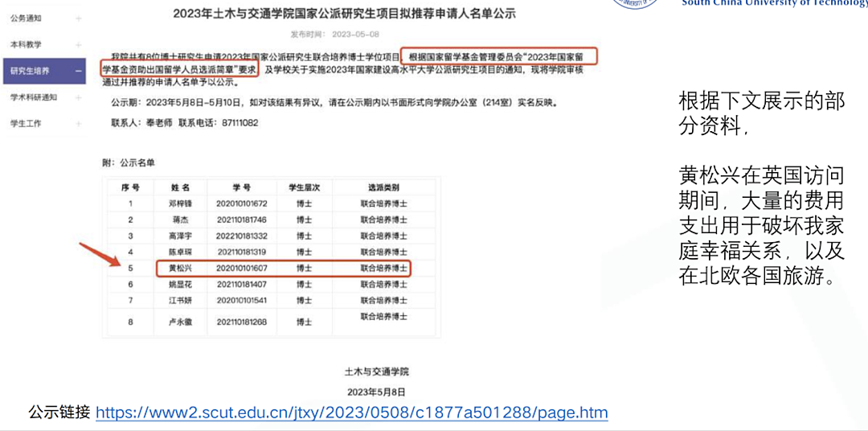
Task: Click the 序号 column header
Action: (130, 187)
